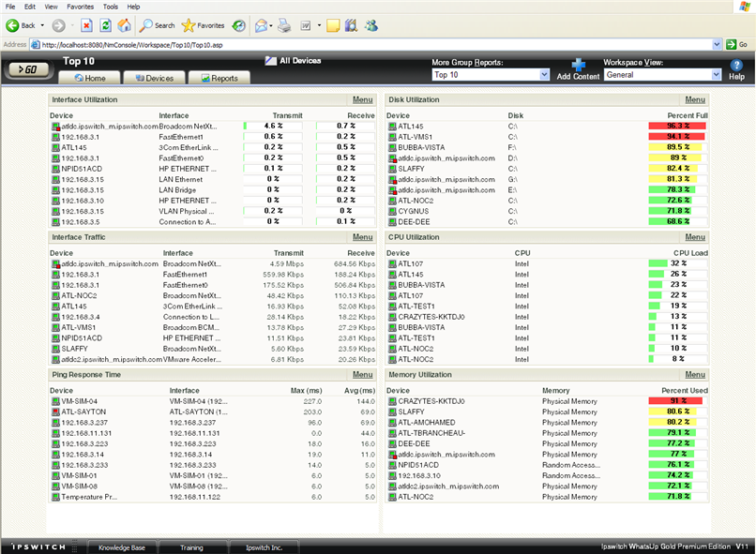Click the browser Home icon in the toolbar
756x554 pixels.
click(124, 25)
